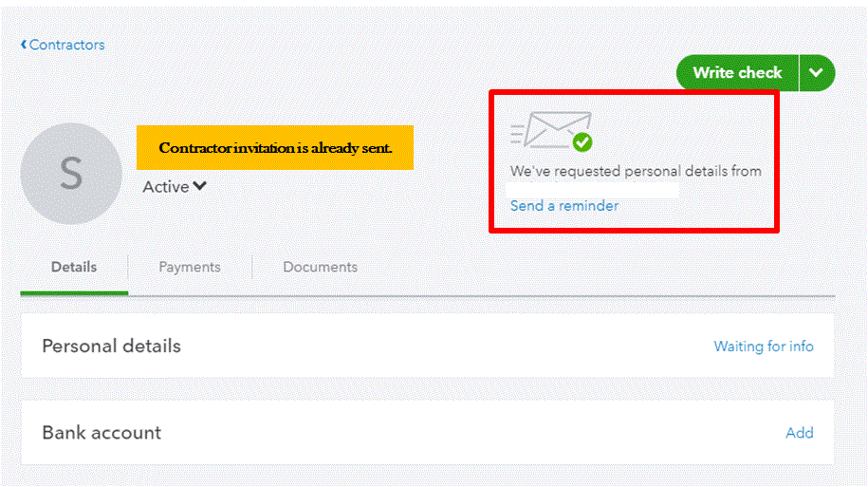Click the requested personal details message
The width and height of the screenshot is (868, 487).
click(636, 171)
